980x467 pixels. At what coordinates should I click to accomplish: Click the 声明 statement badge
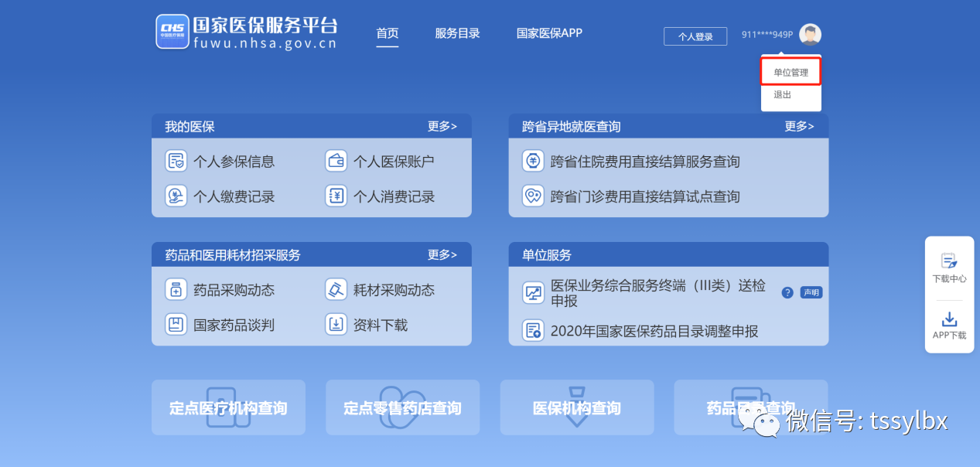(x=811, y=292)
